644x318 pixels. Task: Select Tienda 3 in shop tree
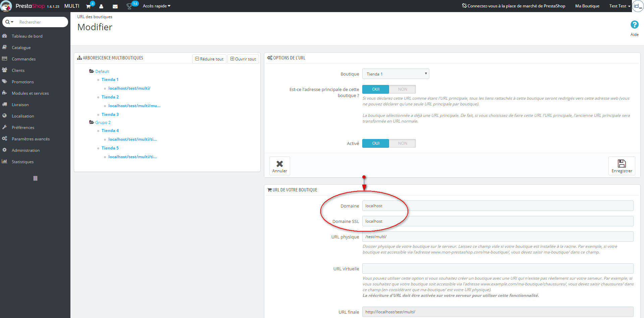[x=110, y=115]
